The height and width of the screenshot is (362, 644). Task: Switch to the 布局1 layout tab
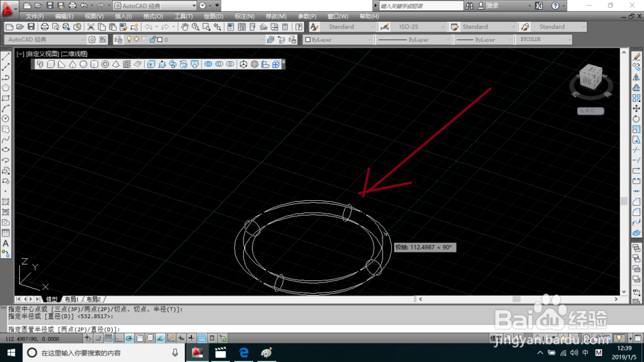pyautogui.click(x=71, y=299)
